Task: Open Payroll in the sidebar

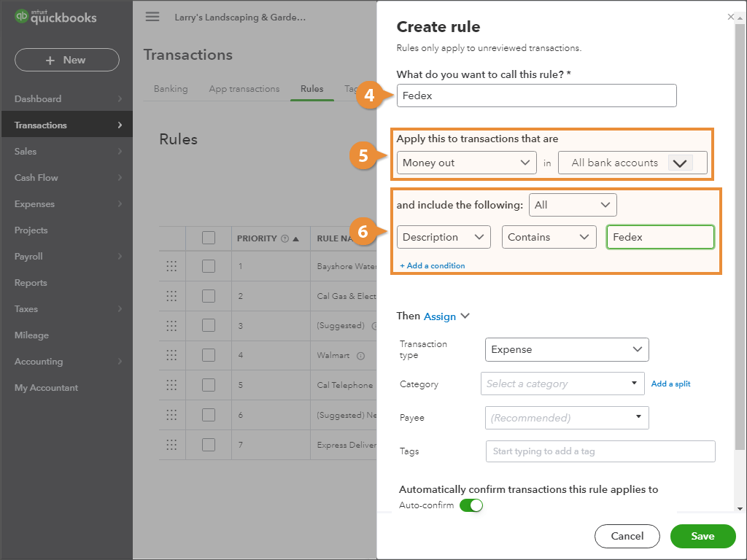Action: (x=67, y=256)
